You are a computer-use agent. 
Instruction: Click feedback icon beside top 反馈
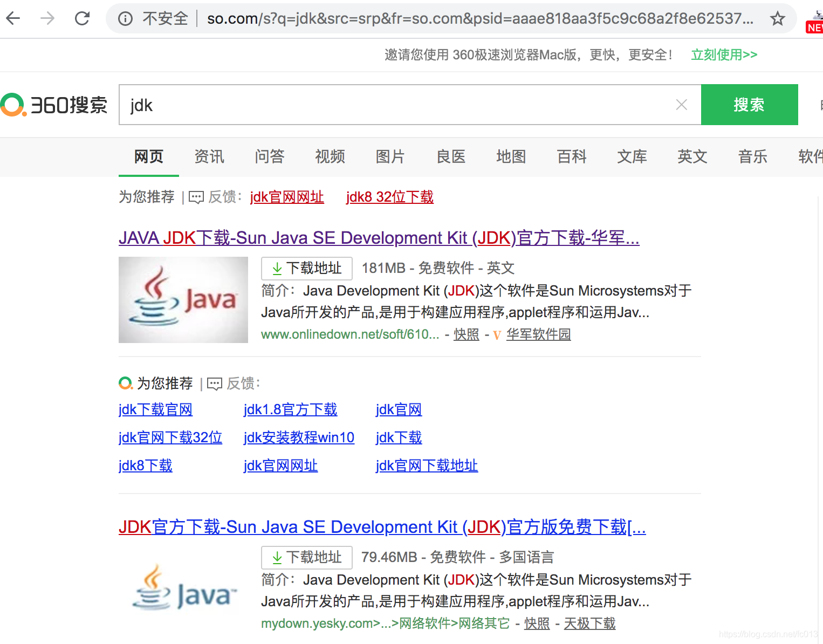click(x=196, y=197)
